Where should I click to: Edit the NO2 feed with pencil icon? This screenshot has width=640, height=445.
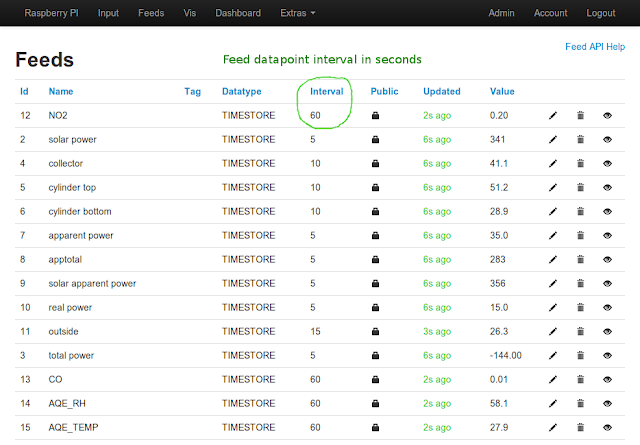point(553,116)
